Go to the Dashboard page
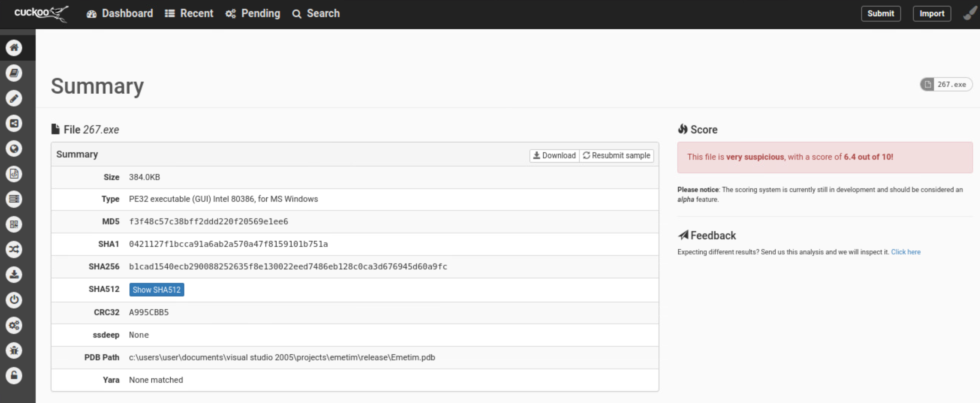 120,13
